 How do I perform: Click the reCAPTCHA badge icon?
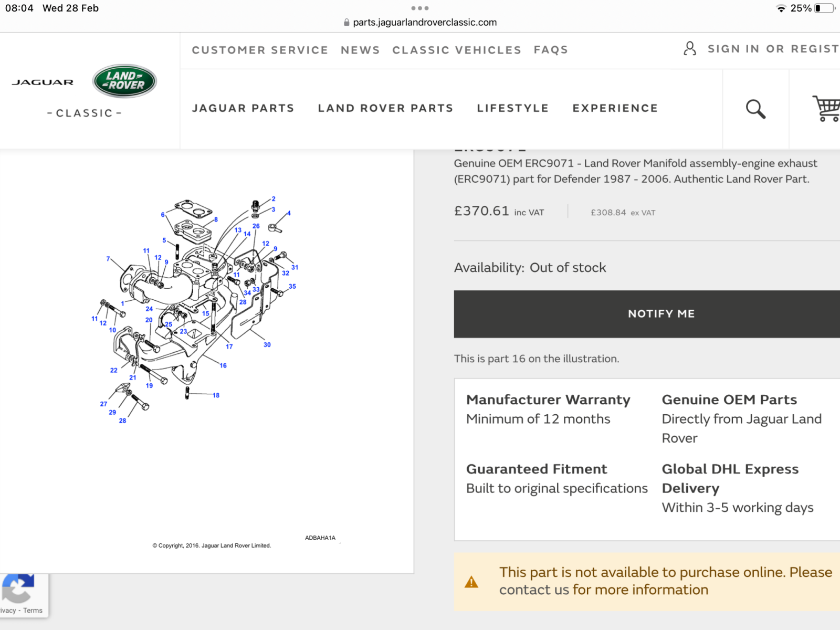18,589
